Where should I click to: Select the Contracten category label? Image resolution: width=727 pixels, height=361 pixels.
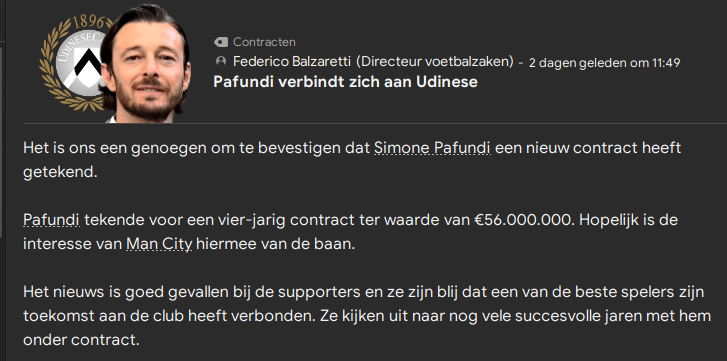[x=264, y=42]
